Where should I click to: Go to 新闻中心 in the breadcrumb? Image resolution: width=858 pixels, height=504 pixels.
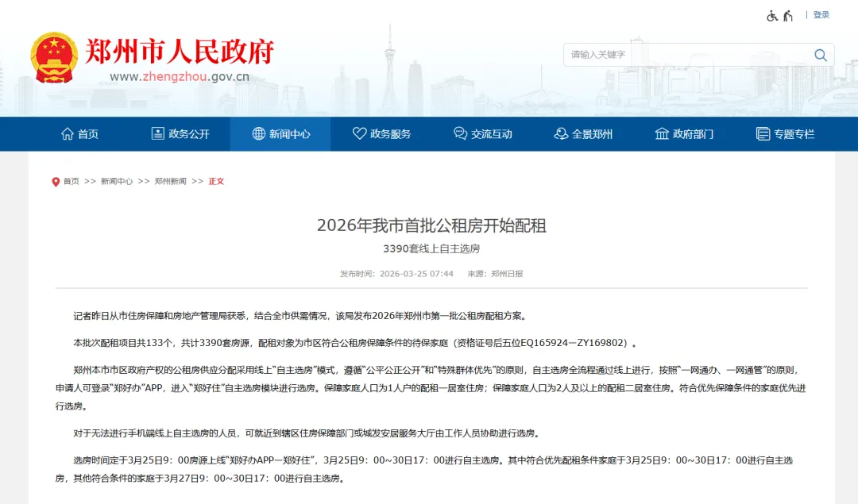click(x=117, y=182)
